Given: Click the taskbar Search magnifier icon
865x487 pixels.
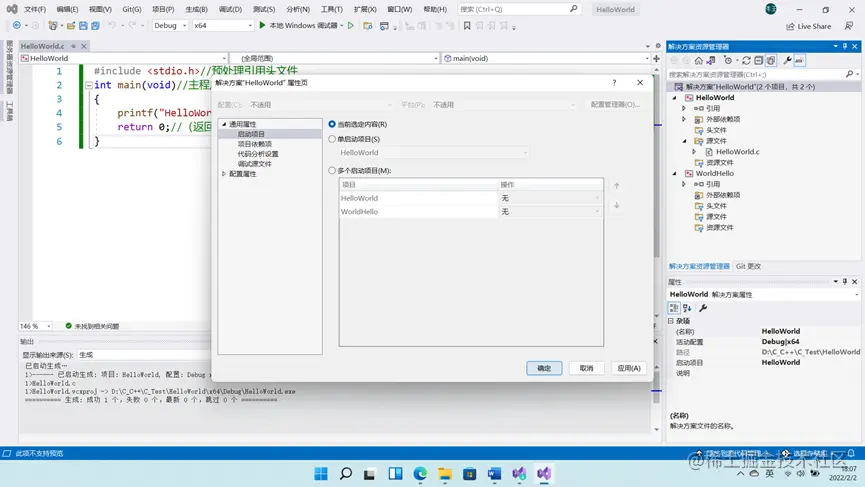Looking at the screenshot, I should [346, 473].
